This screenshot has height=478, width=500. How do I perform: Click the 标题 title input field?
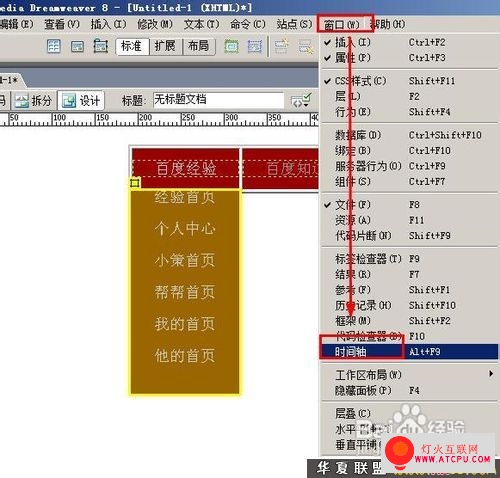tap(218, 100)
